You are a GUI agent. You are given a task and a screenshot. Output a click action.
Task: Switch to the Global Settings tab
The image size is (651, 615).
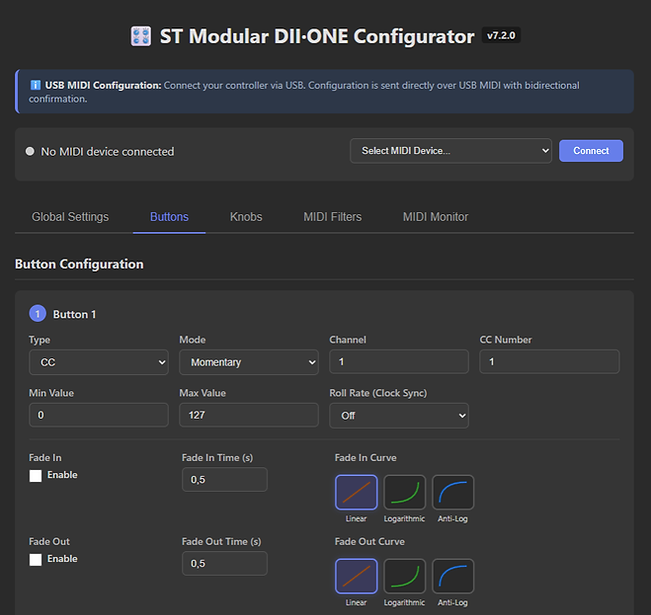pos(70,217)
